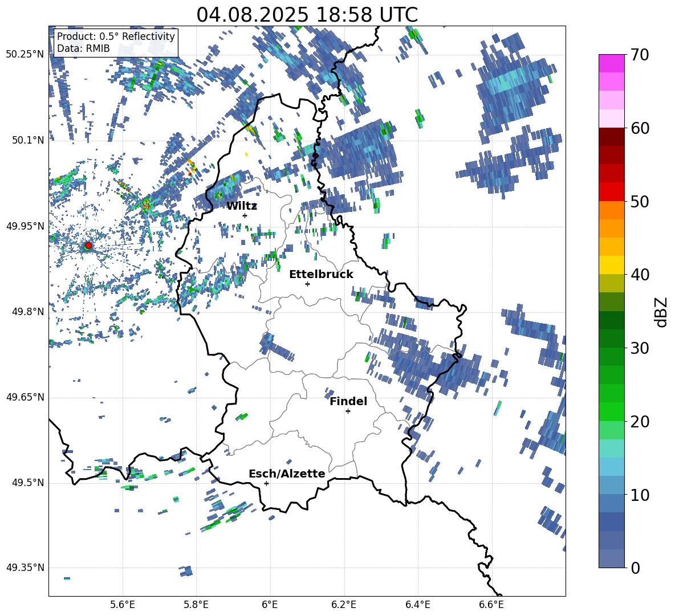Image resolution: width=675 pixels, height=616 pixels.
Task: Click the 50 colorbar tick label
Action: pos(640,202)
